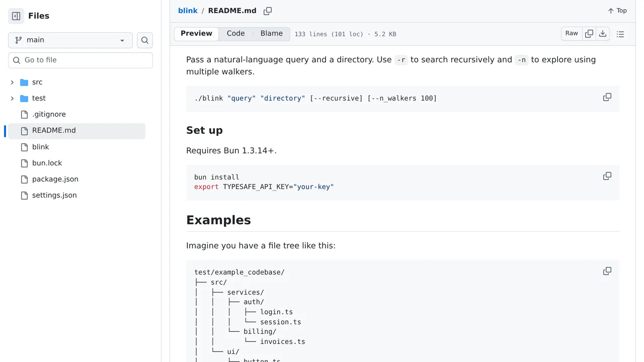The height and width of the screenshot is (362, 644).
Task: Open the test folder name
Action: [39, 98]
